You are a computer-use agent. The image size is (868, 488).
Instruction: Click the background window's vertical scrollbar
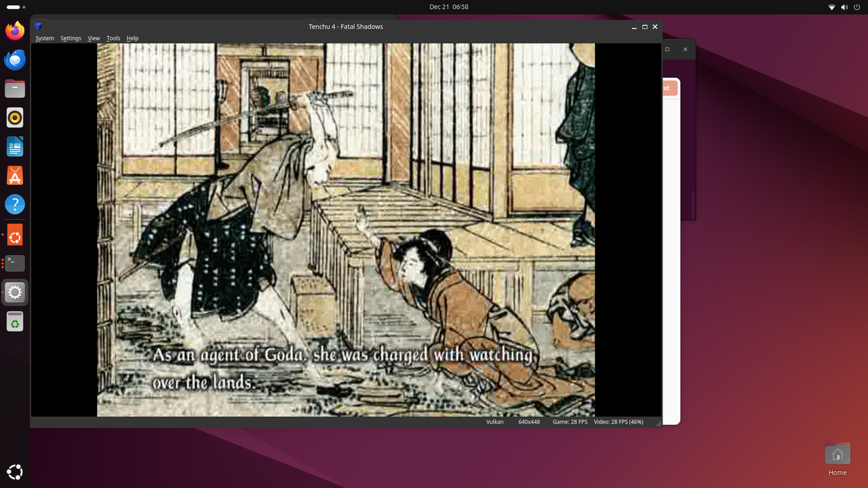pyautogui.click(x=692, y=203)
